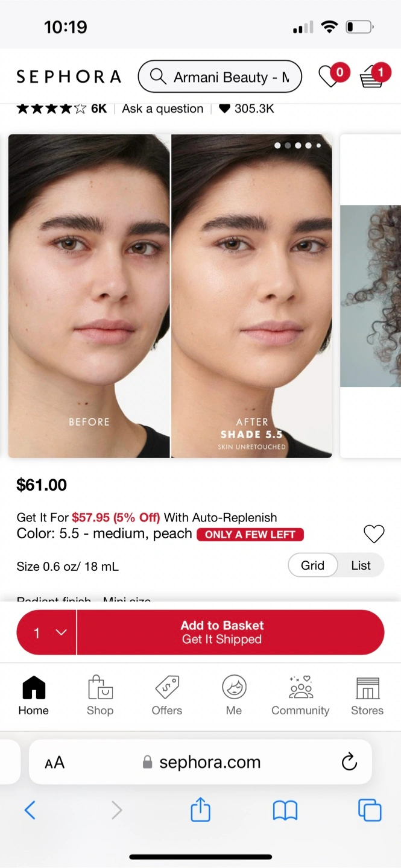
Task: Switch swatch view to Grid
Action: [x=312, y=565]
